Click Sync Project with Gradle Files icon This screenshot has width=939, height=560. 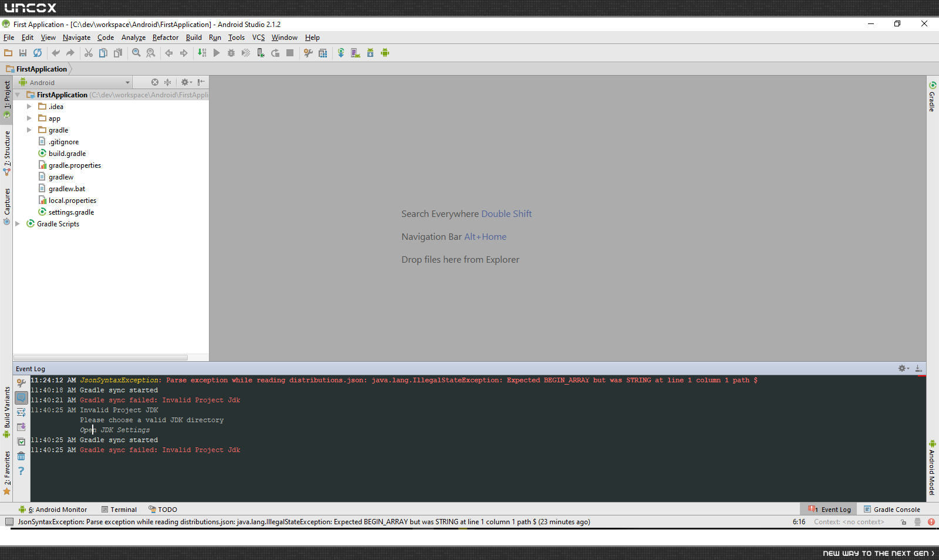coord(341,53)
